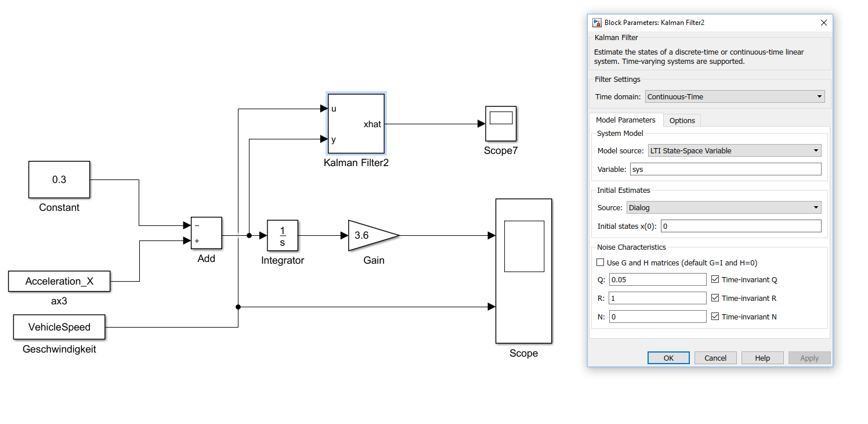The width and height of the screenshot is (868, 424).
Task: Toggle the Time-invariant R checkbox
Action: pos(715,299)
